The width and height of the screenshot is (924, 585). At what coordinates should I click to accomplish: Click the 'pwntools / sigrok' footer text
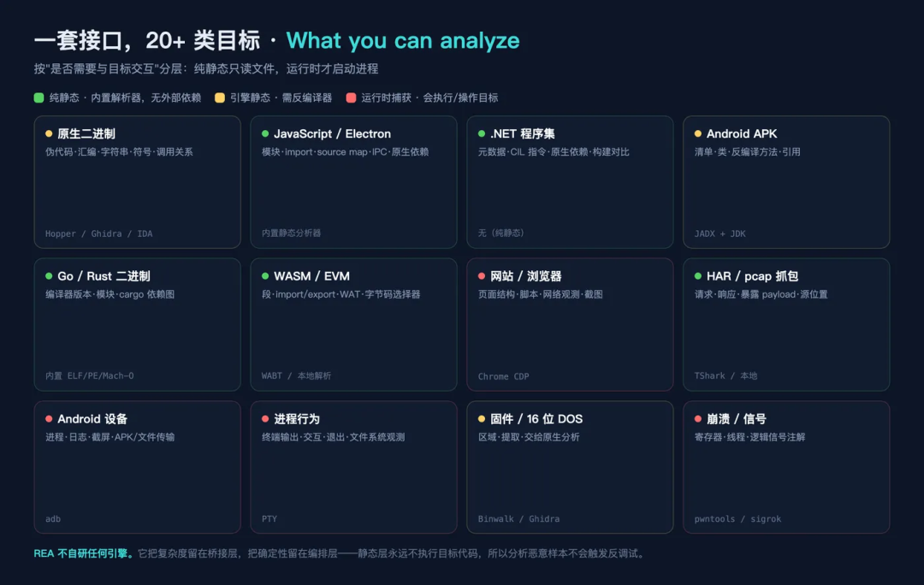tap(737, 519)
